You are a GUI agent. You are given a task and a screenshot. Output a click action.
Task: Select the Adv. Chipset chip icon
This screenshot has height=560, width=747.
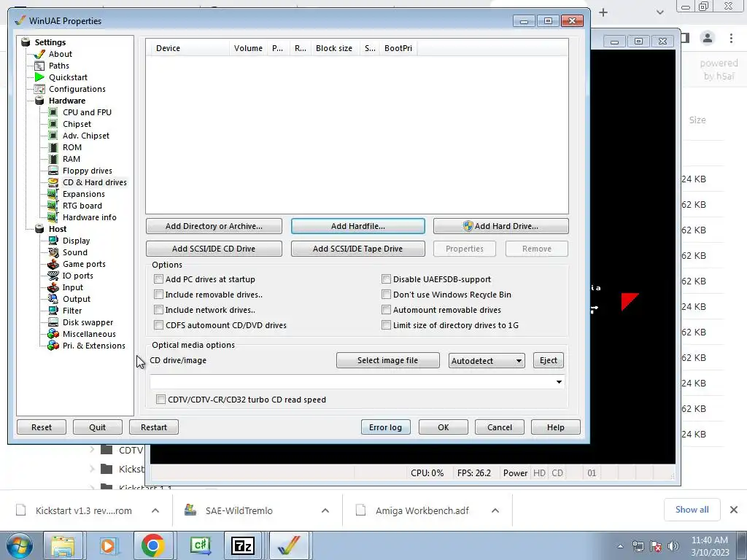click(53, 136)
